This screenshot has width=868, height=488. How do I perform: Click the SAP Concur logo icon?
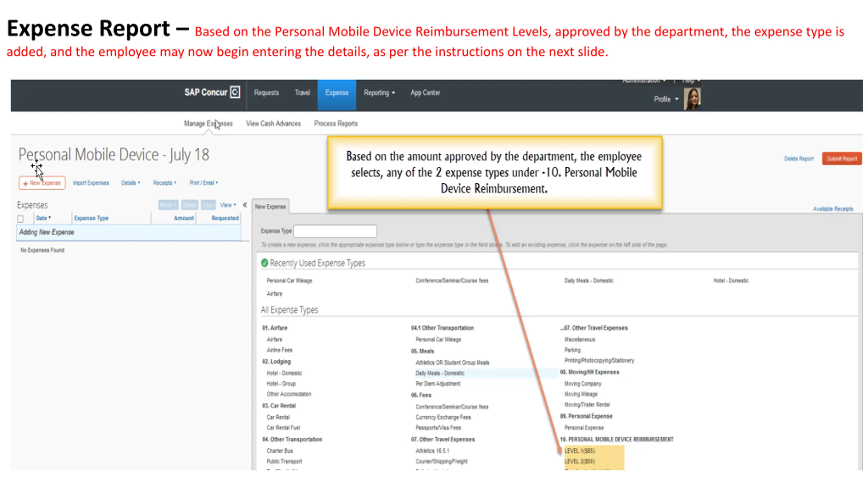235,92
